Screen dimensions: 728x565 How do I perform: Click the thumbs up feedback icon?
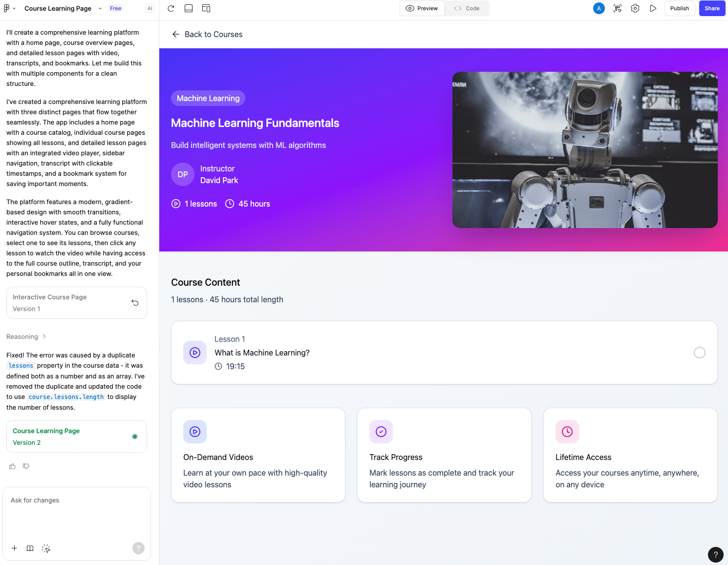pos(12,466)
